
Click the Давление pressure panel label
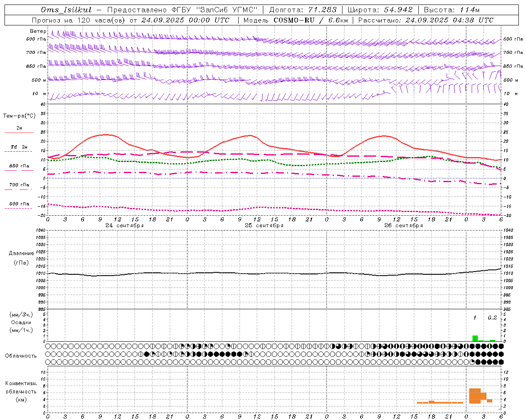click(21, 253)
